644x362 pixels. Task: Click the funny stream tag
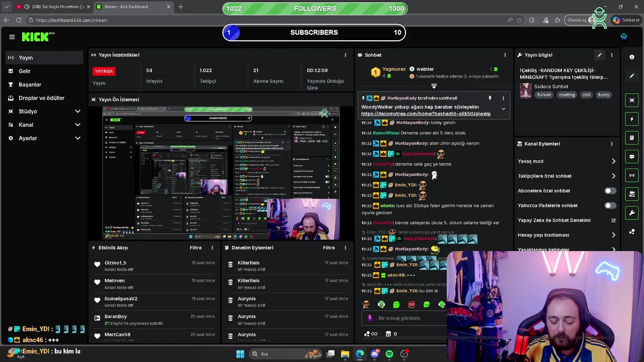point(604,95)
